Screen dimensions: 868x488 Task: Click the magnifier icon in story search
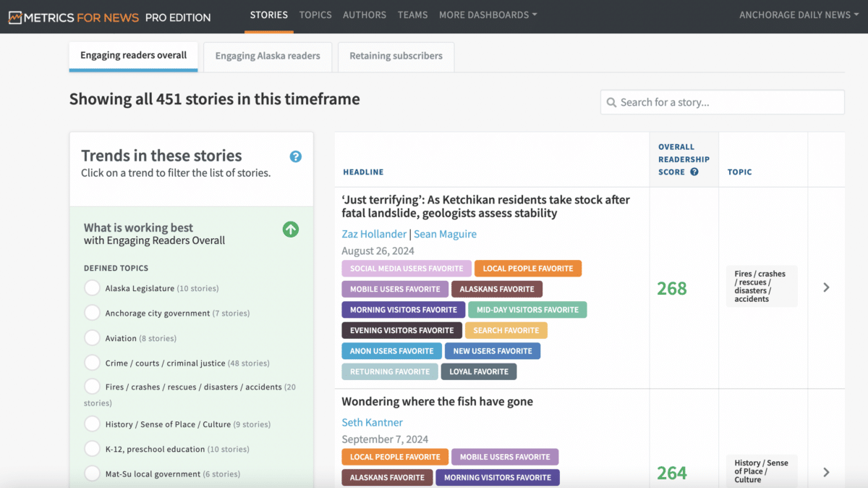[x=612, y=103]
